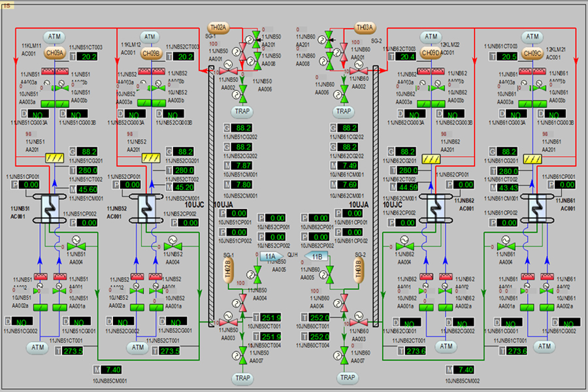Select heat exchanger 11JNB62 AC001

(x=436, y=208)
